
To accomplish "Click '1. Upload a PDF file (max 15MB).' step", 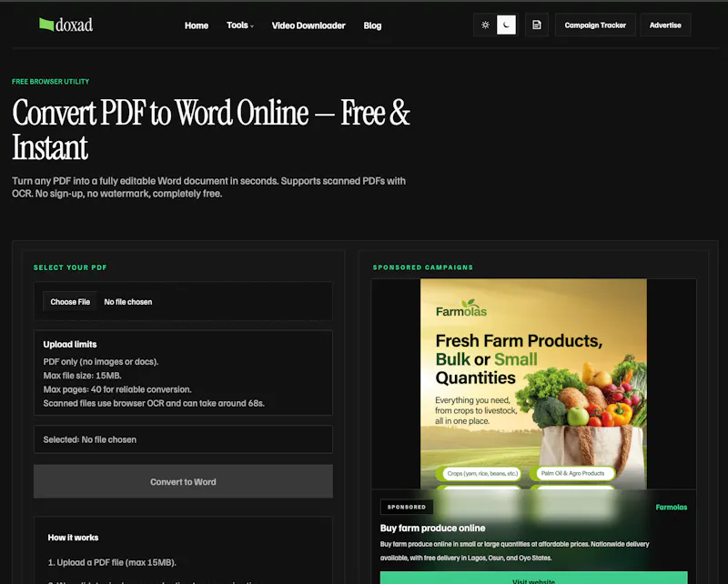I will click(112, 563).
